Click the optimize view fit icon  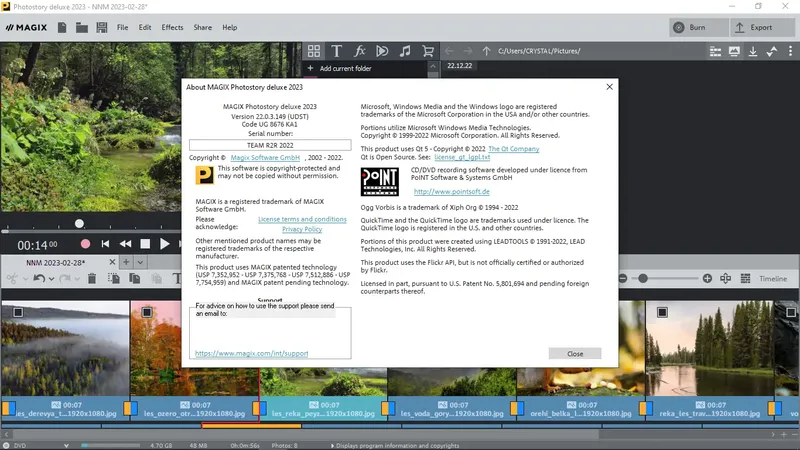click(x=726, y=279)
